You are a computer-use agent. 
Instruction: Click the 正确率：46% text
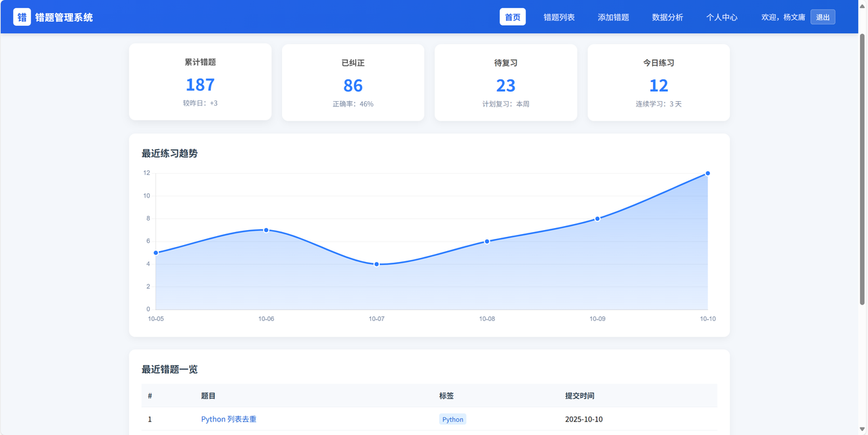pos(353,104)
